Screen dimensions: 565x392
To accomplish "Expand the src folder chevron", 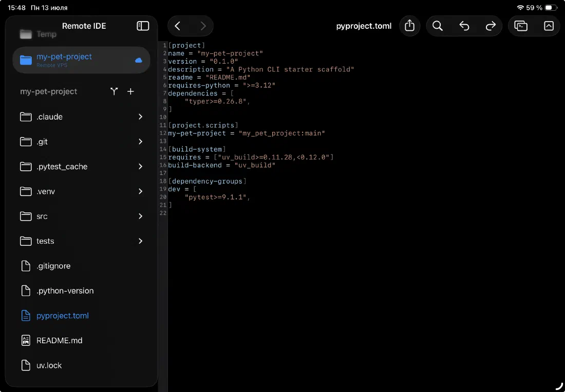I will (141, 217).
